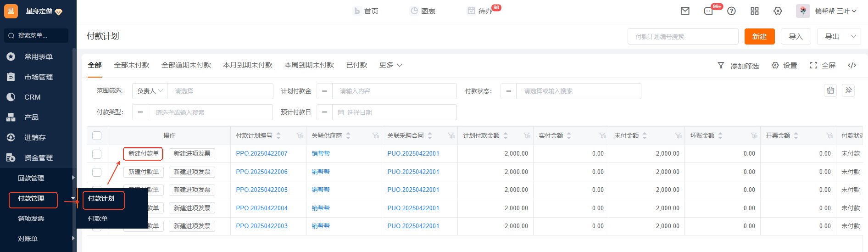Image resolution: width=868 pixels, height=252 pixels.
Task: Open PUO.20250422001 contract in PPO.20250422004 row
Action: (x=413, y=208)
